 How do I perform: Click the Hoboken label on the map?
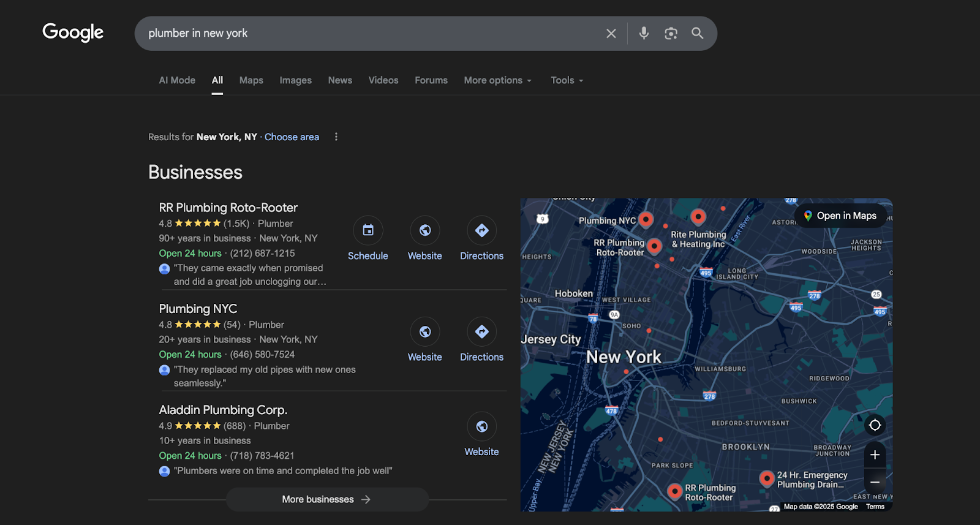[574, 293]
